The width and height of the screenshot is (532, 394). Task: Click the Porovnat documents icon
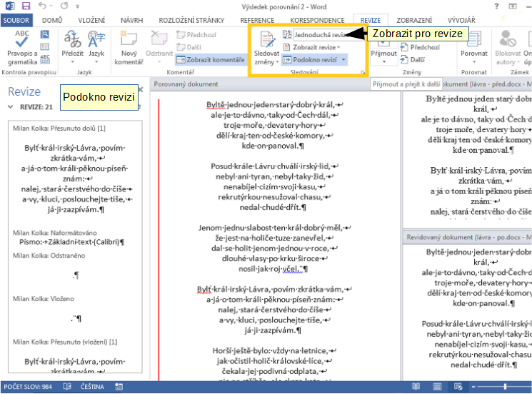point(474,39)
